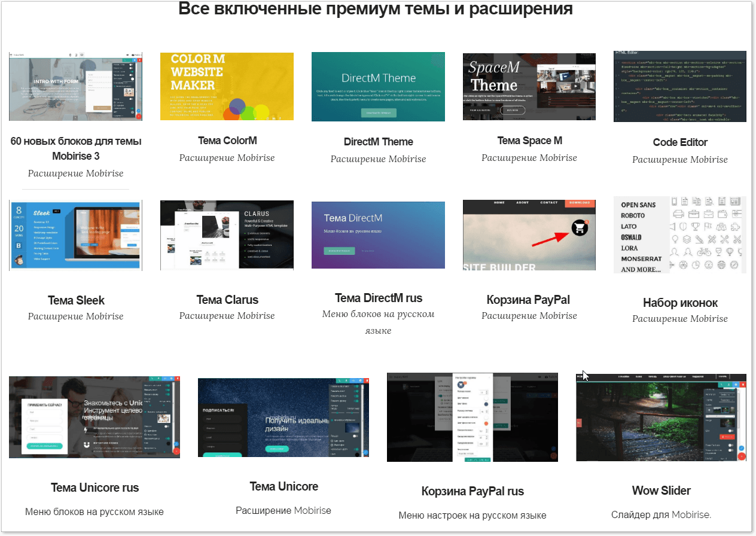Click the Тема Unicore title
Image resolution: width=756 pixels, height=536 pixels.
coord(283,486)
